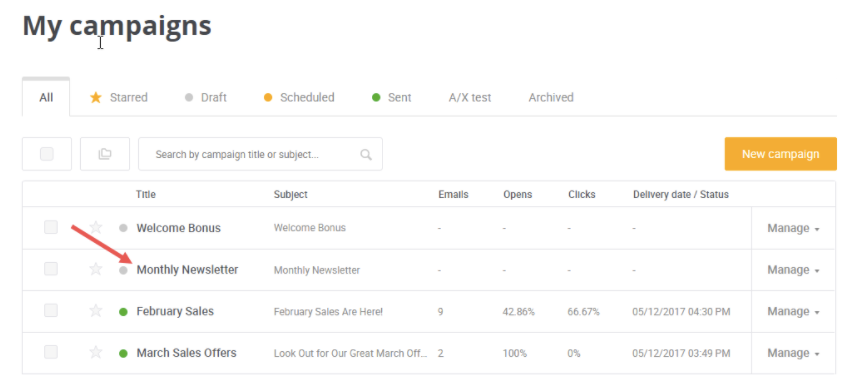
Task: Click the campaign search input field
Action: pyautogui.click(x=260, y=154)
